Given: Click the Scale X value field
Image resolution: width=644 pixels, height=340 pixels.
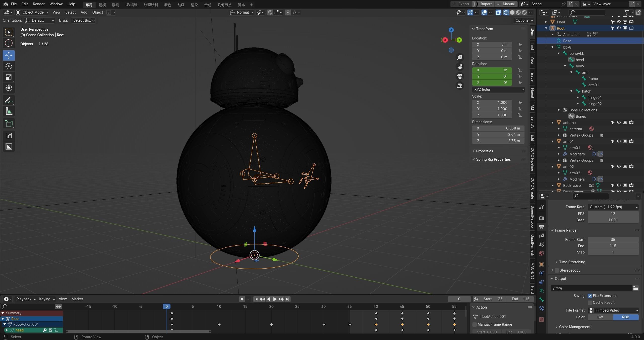Looking at the screenshot, I should pyautogui.click(x=492, y=103).
